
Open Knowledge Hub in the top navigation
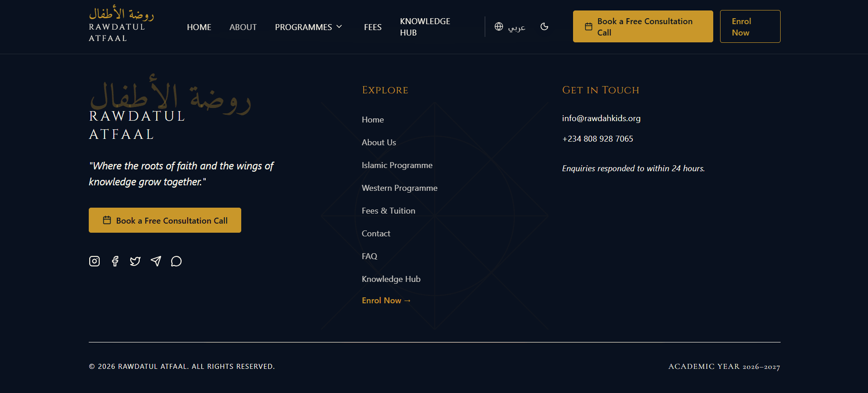(x=425, y=27)
